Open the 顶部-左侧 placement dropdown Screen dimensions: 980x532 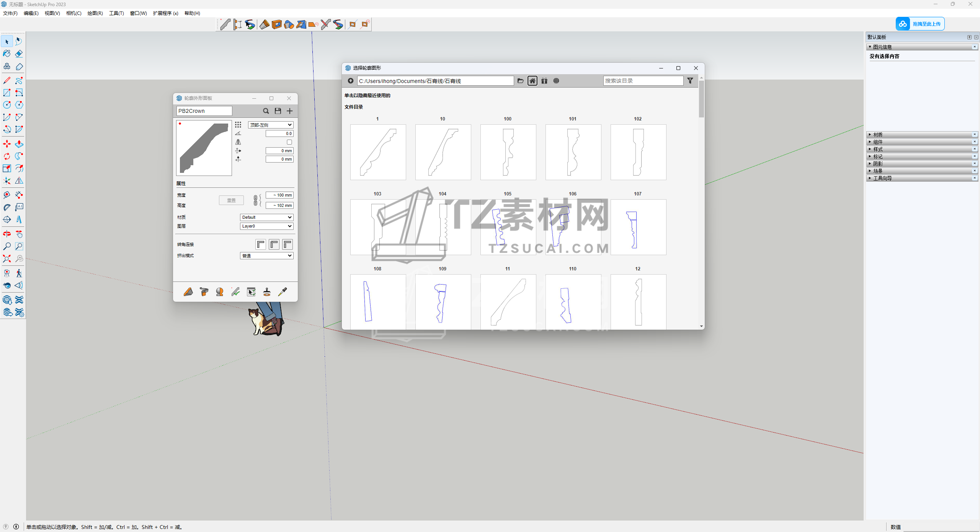271,125
